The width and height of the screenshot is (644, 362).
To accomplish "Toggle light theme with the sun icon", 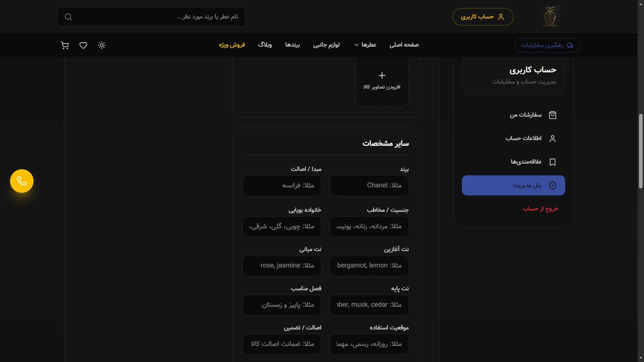I will [102, 45].
